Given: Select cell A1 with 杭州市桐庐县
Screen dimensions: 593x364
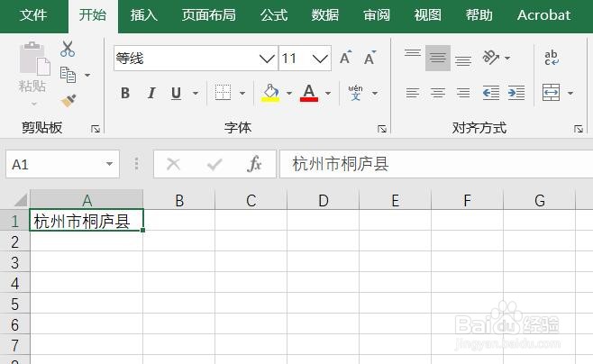Looking at the screenshot, I should pos(87,220).
